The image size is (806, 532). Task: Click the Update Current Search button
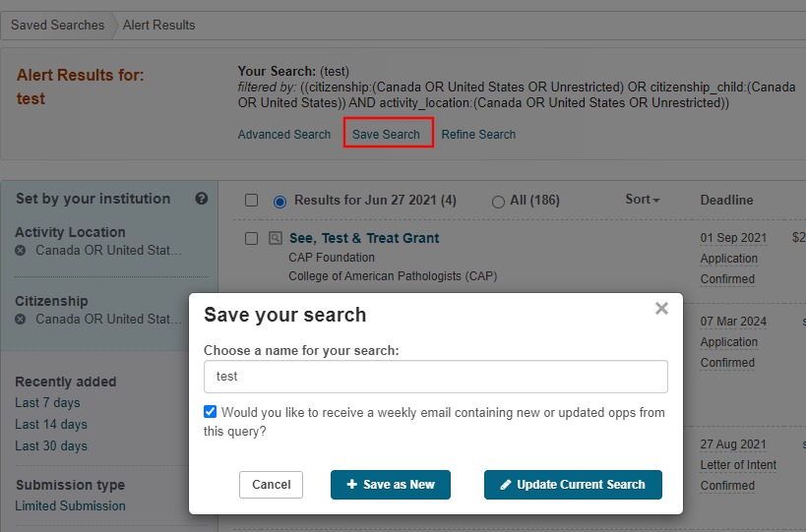coord(573,485)
